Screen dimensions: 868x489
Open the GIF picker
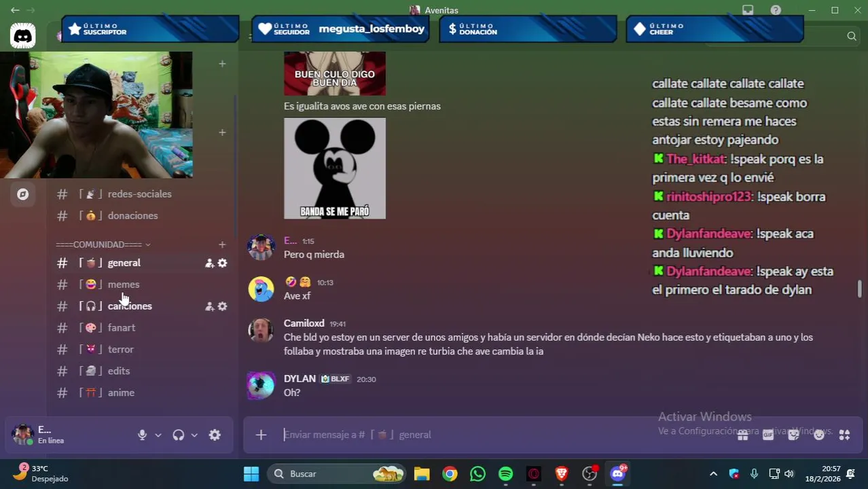click(x=768, y=435)
